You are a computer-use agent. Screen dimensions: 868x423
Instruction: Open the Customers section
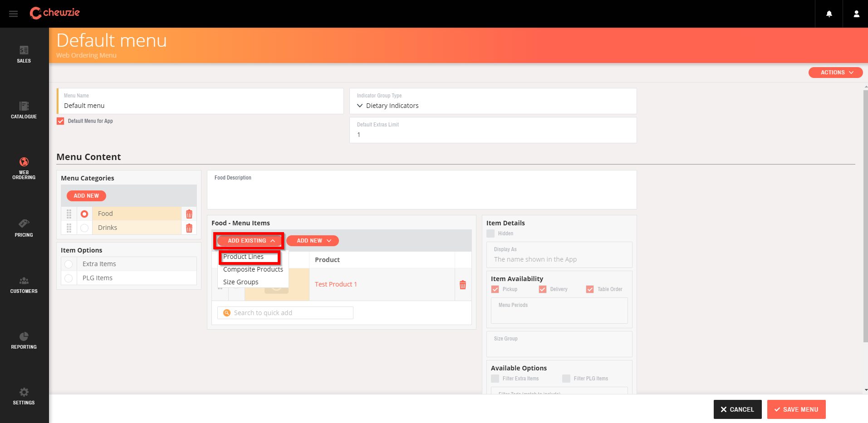pyautogui.click(x=24, y=285)
